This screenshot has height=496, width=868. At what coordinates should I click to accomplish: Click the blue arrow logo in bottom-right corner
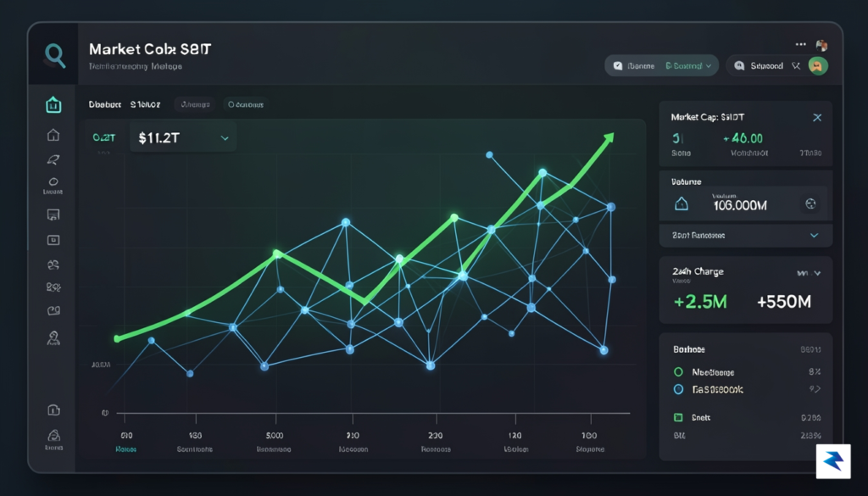[833, 461]
